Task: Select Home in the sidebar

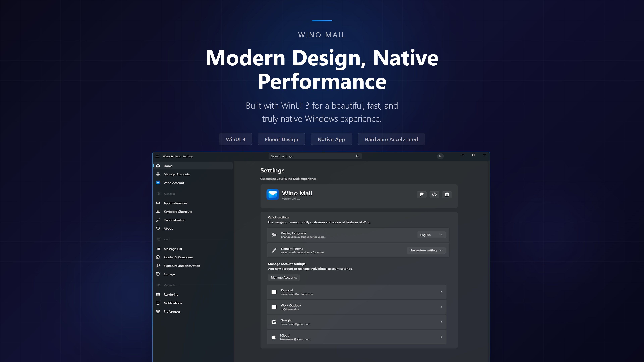Action: [x=193, y=166]
